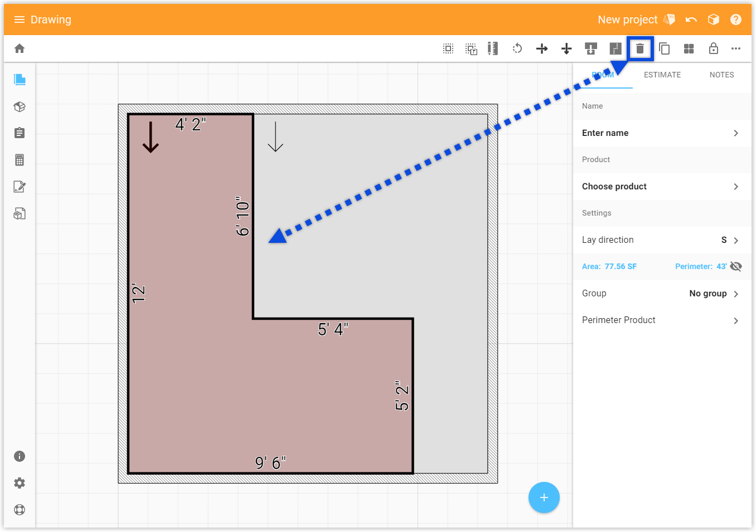Open the Perimeter Product row

click(x=662, y=320)
